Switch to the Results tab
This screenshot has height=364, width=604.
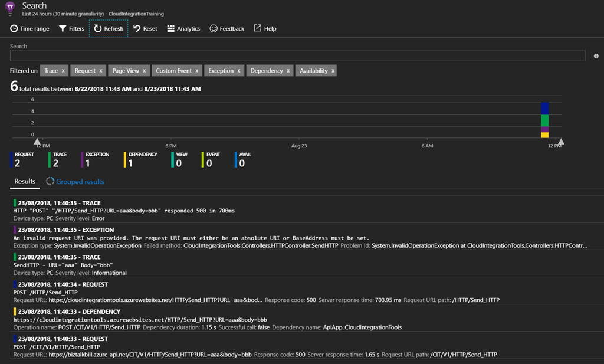tap(25, 182)
